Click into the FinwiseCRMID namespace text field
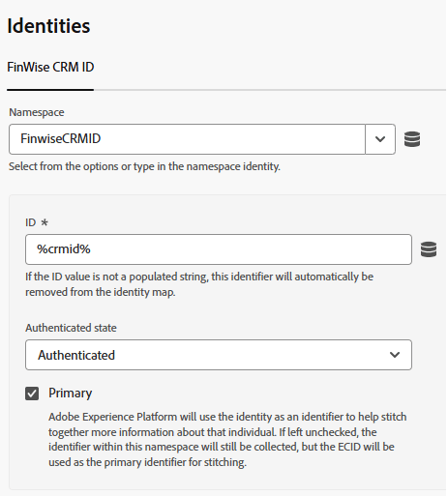448x496 pixels. pos(187,139)
